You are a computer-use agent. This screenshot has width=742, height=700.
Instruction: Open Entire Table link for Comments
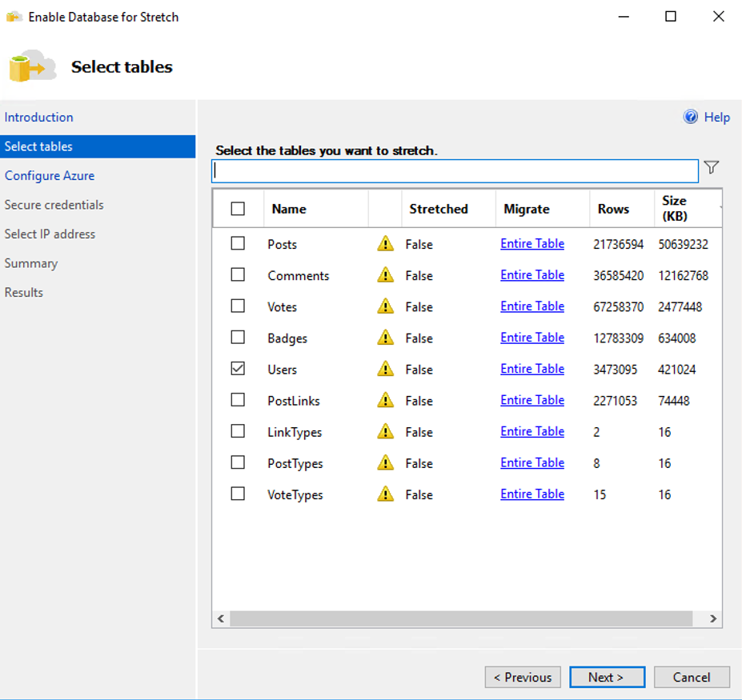click(532, 275)
